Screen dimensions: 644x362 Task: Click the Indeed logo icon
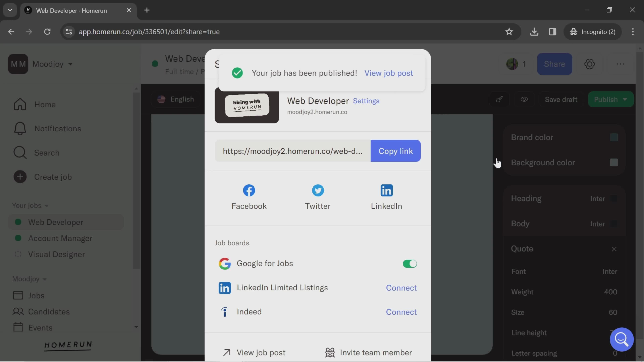click(x=225, y=312)
